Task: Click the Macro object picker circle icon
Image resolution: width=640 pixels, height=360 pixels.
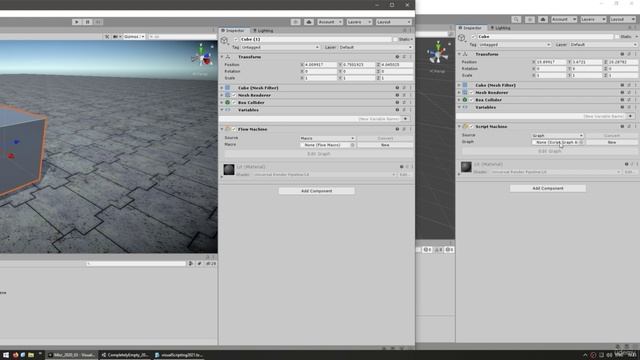Action: coord(353,145)
